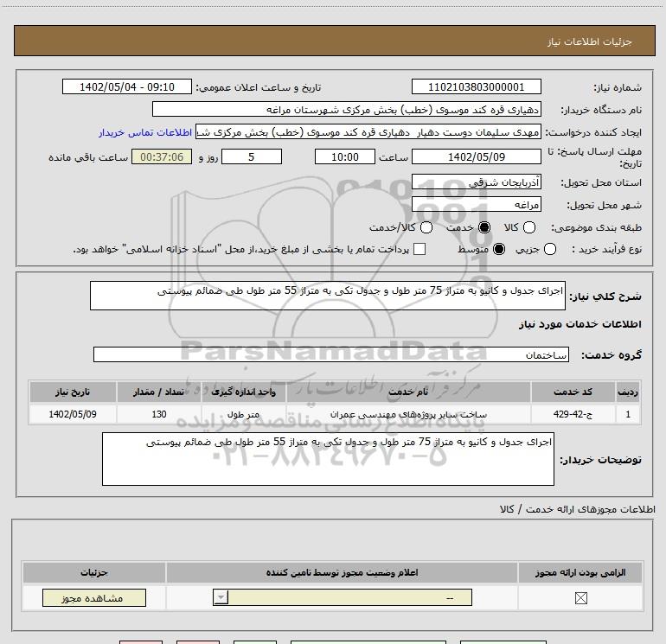Click the announcement date and time field
666x644 pixels.
point(127,87)
